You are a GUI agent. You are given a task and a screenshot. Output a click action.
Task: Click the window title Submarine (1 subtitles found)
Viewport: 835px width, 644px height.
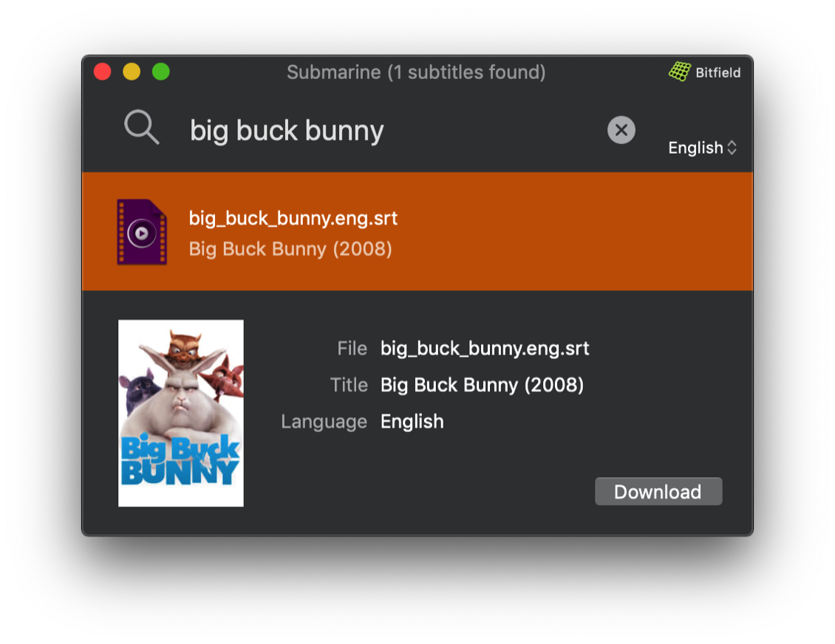click(416, 72)
